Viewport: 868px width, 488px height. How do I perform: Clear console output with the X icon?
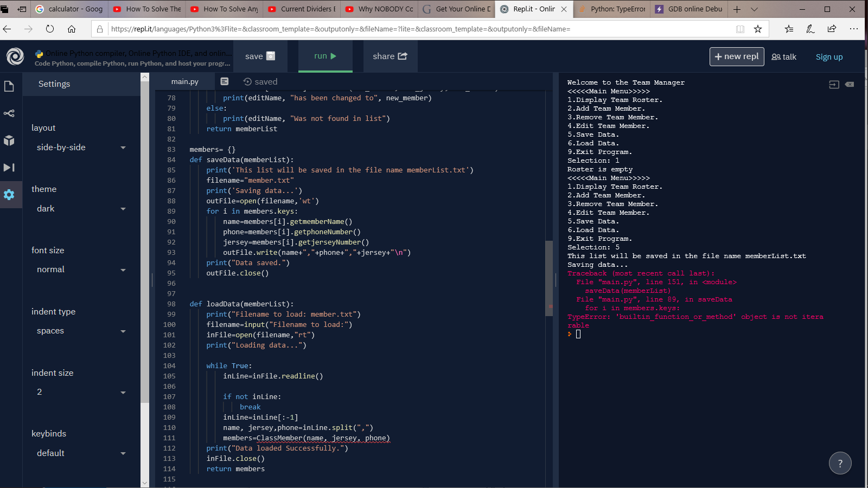pos(849,84)
